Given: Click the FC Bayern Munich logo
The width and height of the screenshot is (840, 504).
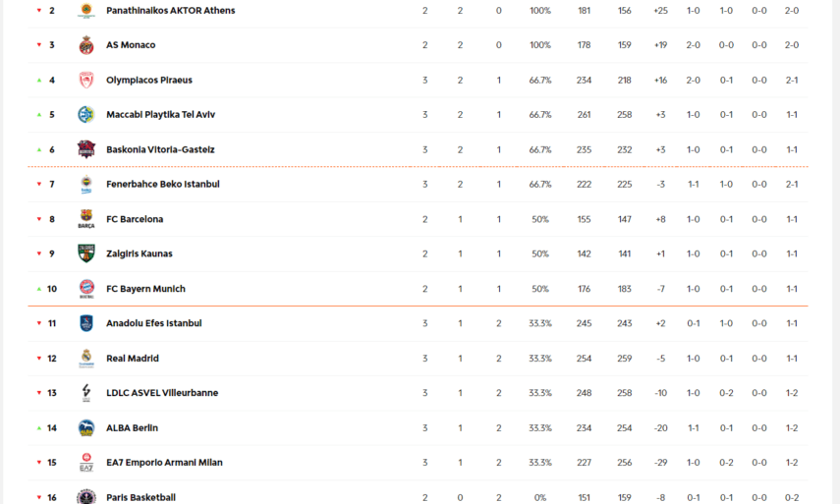Looking at the screenshot, I should coord(86,289).
